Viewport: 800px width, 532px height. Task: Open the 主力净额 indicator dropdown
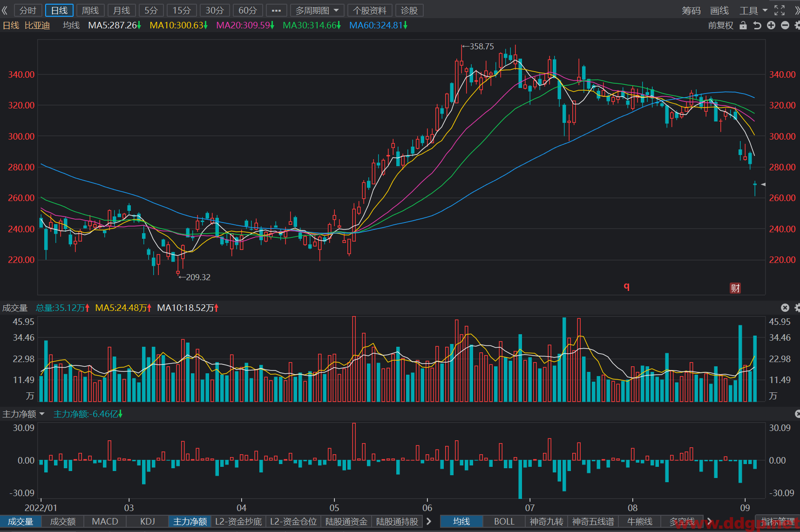pos(24,414)
